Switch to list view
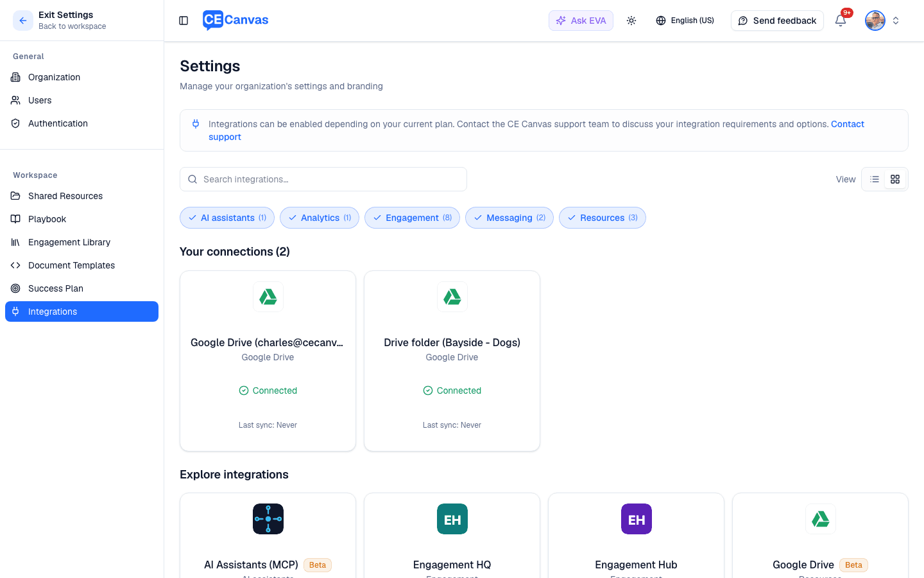Screen dimensions: 924x578 [875, 179]
